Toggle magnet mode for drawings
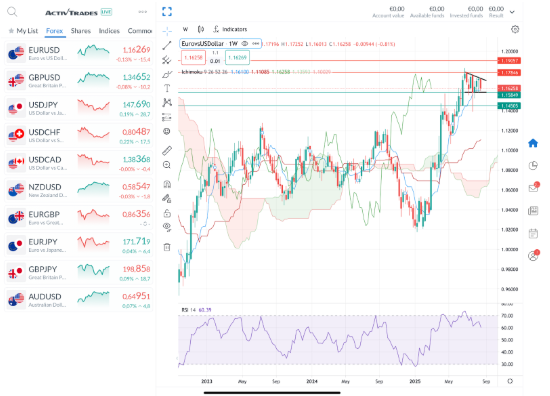Image resolution: width=550 pixels, height=396 pixels. 167,184
